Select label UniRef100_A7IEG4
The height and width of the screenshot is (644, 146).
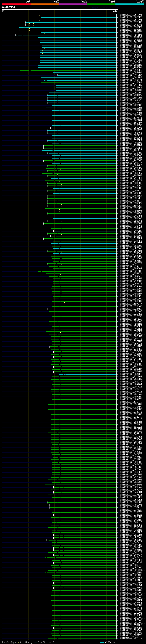(131, 376)
